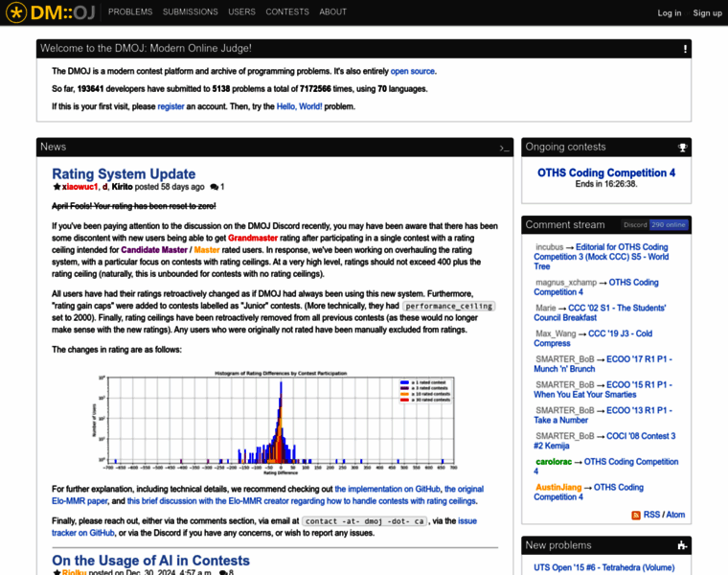Open Marie's user profile
The image size is (728, 575).
pyautogui.click(x=546, y=308)
